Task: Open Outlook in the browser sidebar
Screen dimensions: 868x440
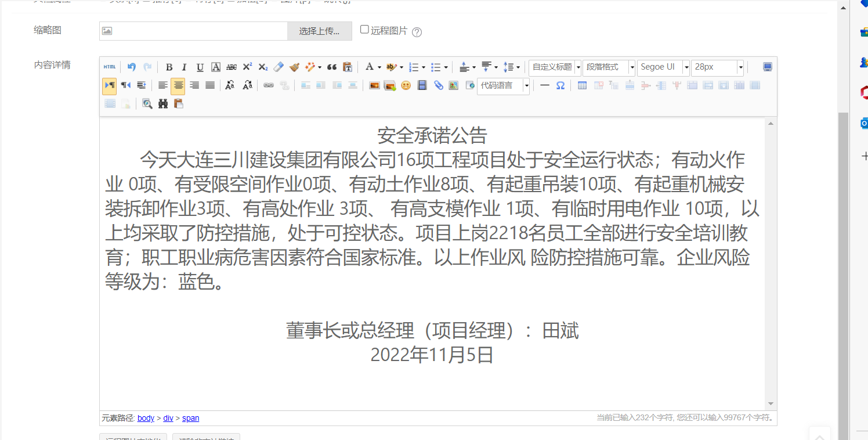Action: (x=864, y=124)
